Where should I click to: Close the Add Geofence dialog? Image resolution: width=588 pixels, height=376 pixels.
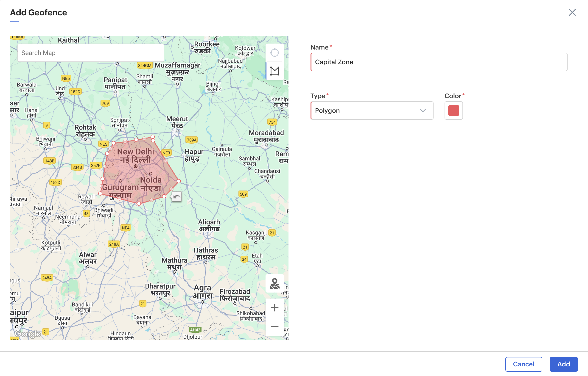(572, 12)
